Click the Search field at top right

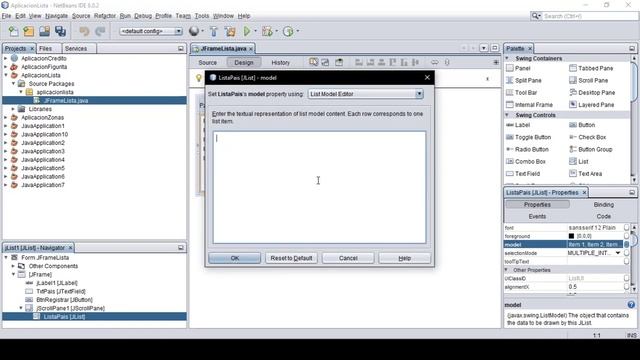point(590,16)
